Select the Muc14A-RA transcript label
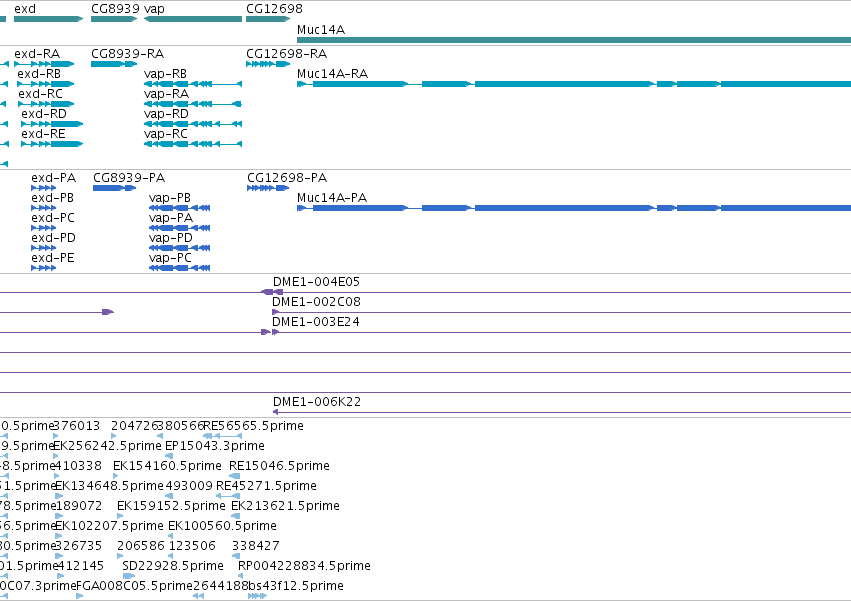 pos(332,74)
